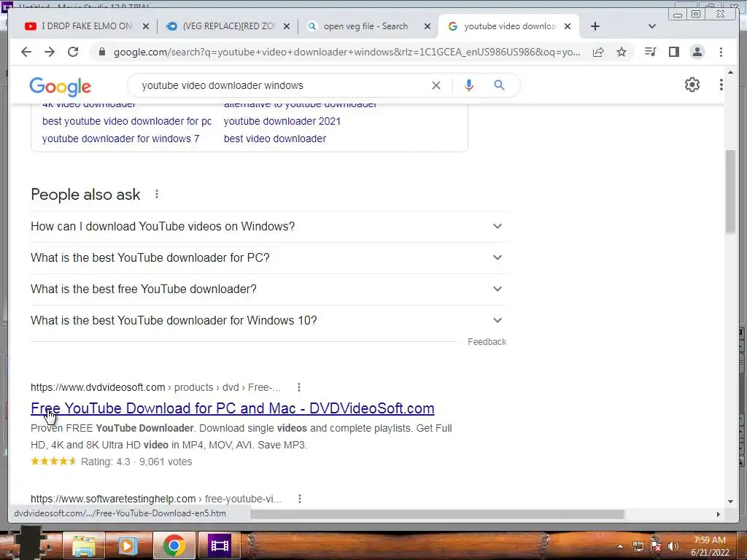
Task: Click the Feedback link
Action: point(487,342)
